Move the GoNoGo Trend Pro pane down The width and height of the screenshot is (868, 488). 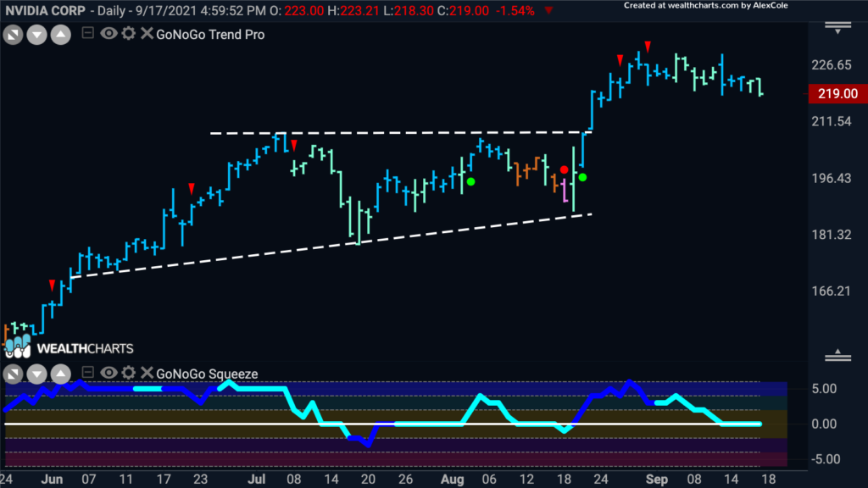pos(36,36)
